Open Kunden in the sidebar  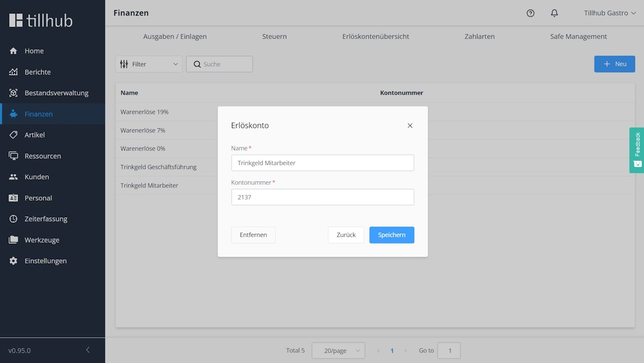click(x=53, y=177)
